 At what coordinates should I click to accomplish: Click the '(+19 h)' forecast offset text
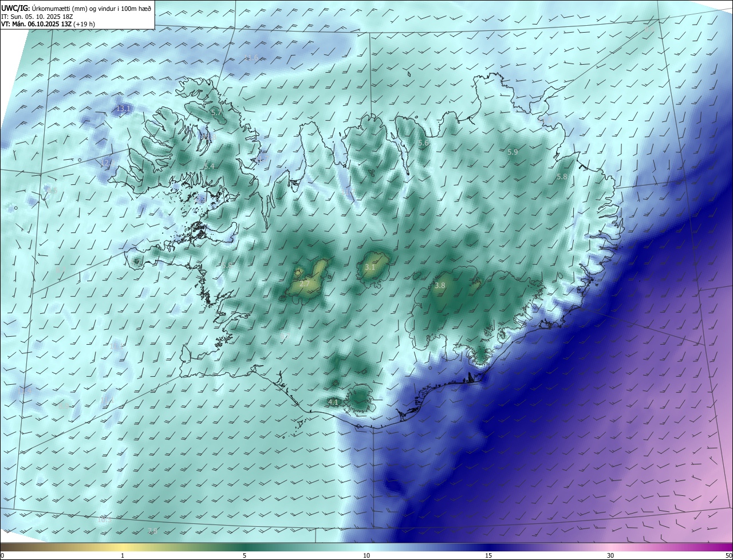click(84, 24)
